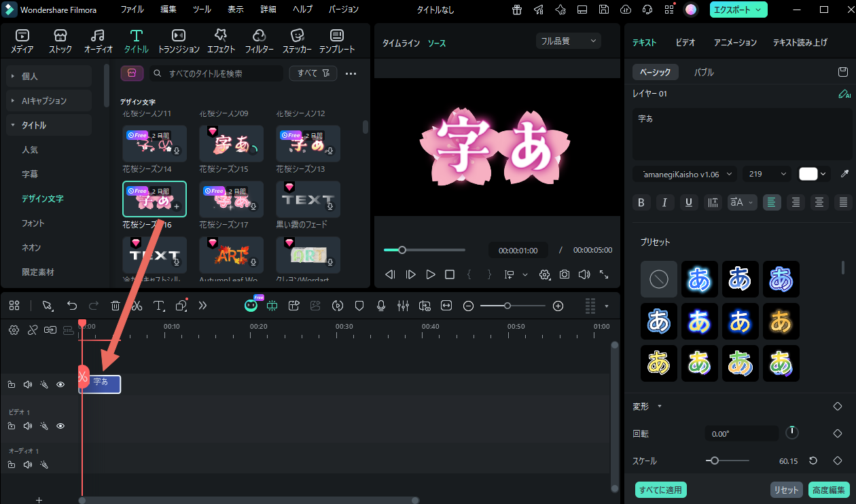Open the Tools menu

pos(202,10)
